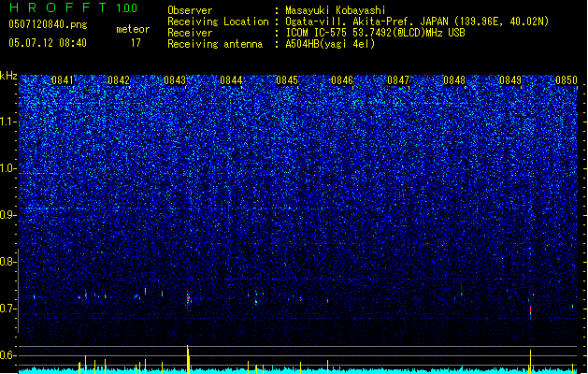This screenshot has height=374, width=588.
Task: Select the file name 0507120840.png
Action: tap(48, 24)
